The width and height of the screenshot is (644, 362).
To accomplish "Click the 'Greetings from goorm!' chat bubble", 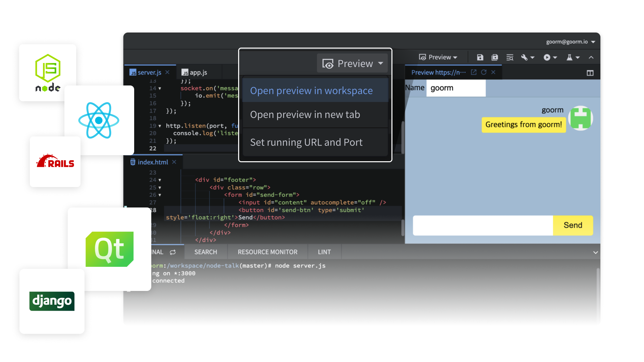I will (524, 125).
